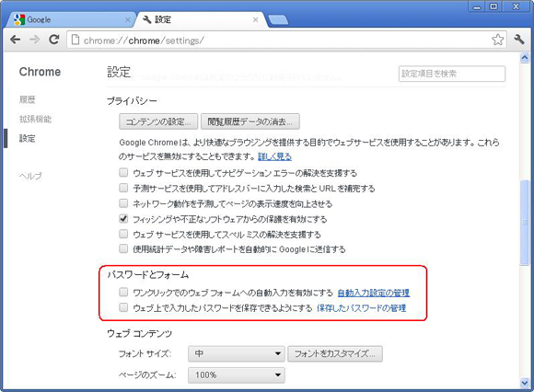Reload the page with the refresh icon

click(x=54, y=40)
